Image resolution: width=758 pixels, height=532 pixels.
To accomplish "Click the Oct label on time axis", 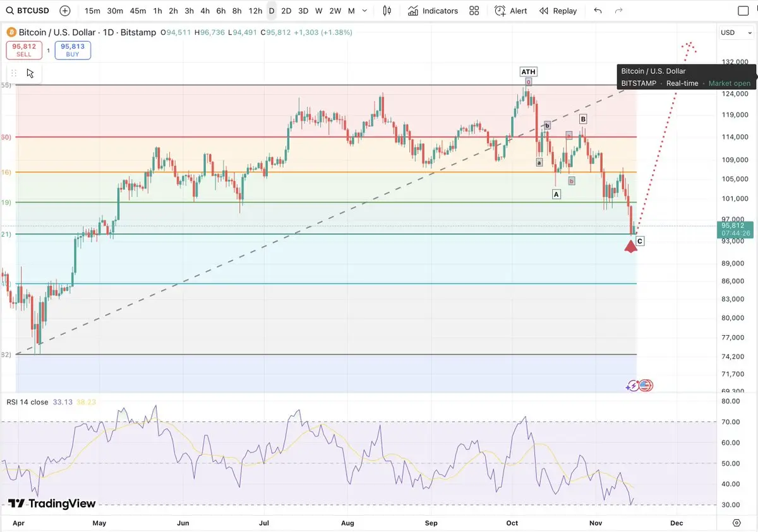I will pyautogui.click(x=512, y=523).
